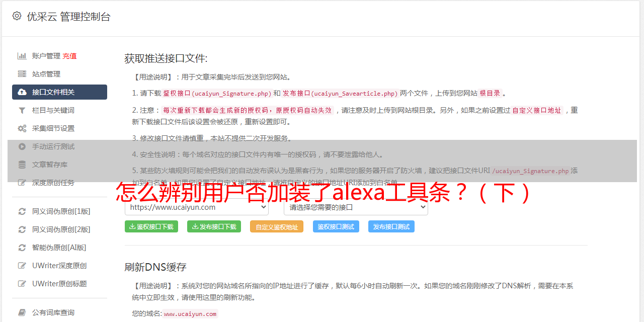Click the 栏目与关键词 filter icon
This screenshot has height=322, width=644.
click(22, 110)
